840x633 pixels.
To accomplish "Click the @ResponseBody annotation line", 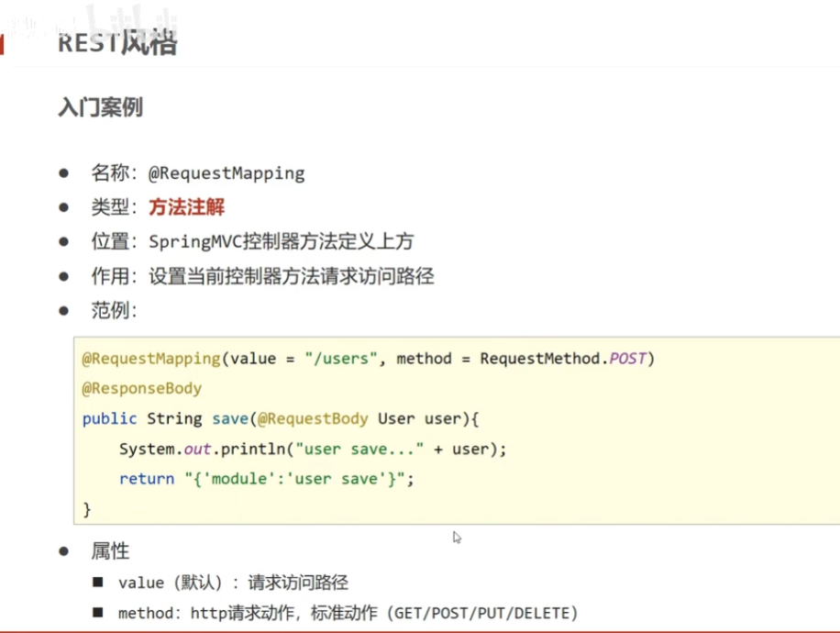I will tap(141, 388).
